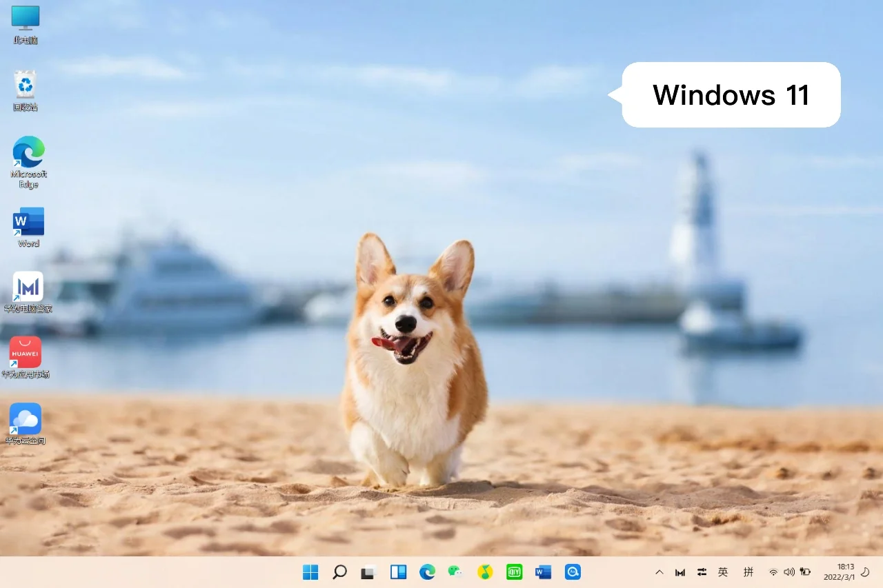Open the Start menu
The width and height of the screenshot is (883, 588).
310,571
